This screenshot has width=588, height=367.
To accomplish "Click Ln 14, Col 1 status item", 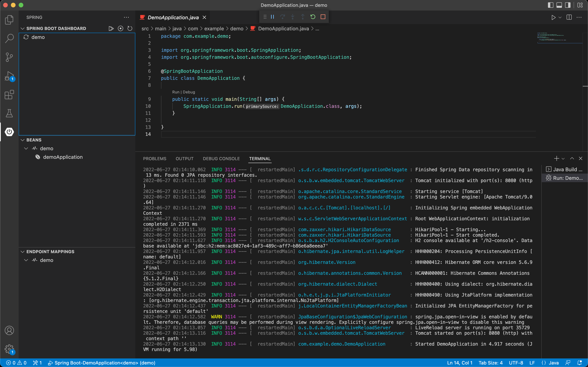I will [x=459, y=363].
